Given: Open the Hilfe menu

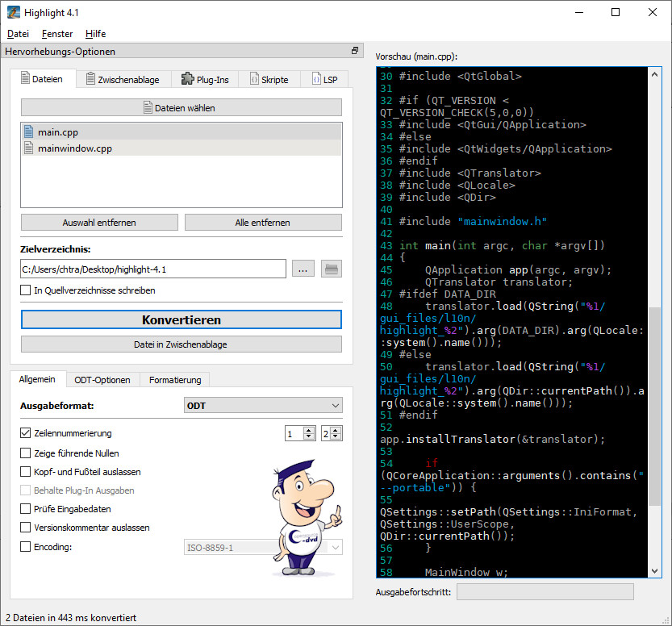Looking at the screenshot, I should pos(95,34).
